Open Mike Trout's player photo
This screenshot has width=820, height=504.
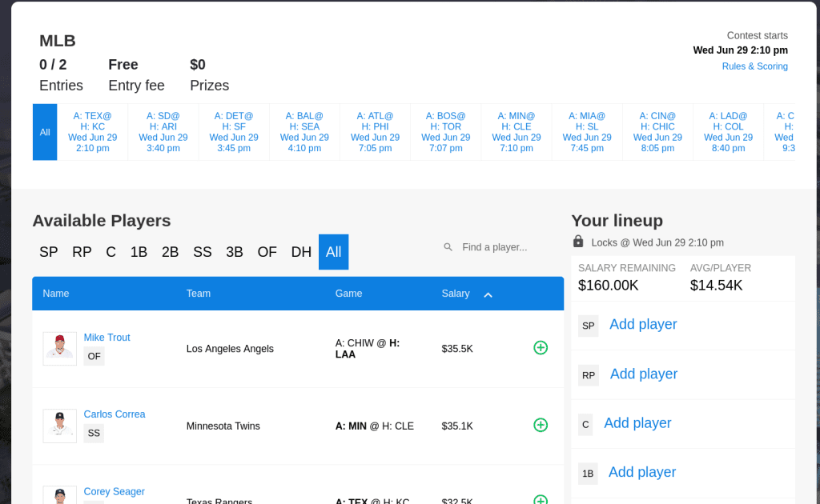[x=59, y=348]
